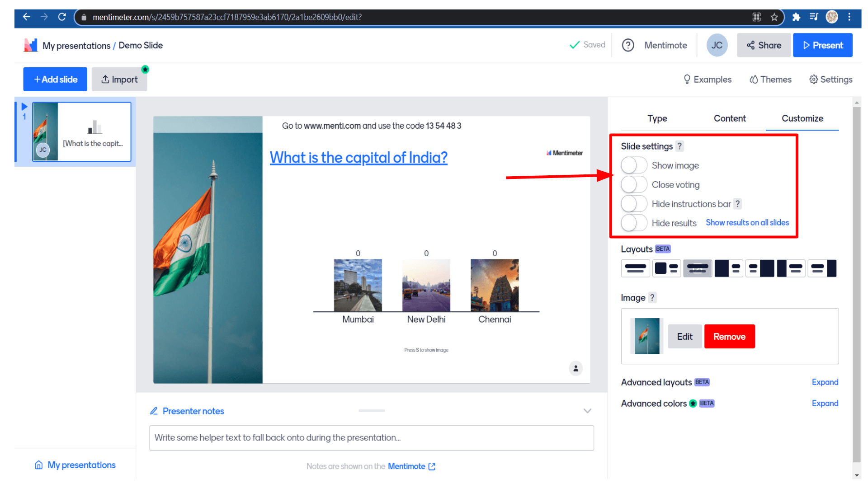Switch to the Content tab
This screenshot has width=868, height=488.
(x=730, y=118)
